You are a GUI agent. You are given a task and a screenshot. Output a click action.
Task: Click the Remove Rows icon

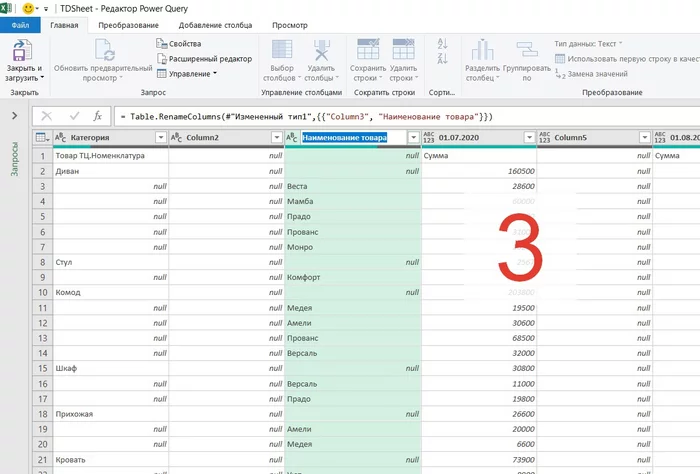point(403,49)
